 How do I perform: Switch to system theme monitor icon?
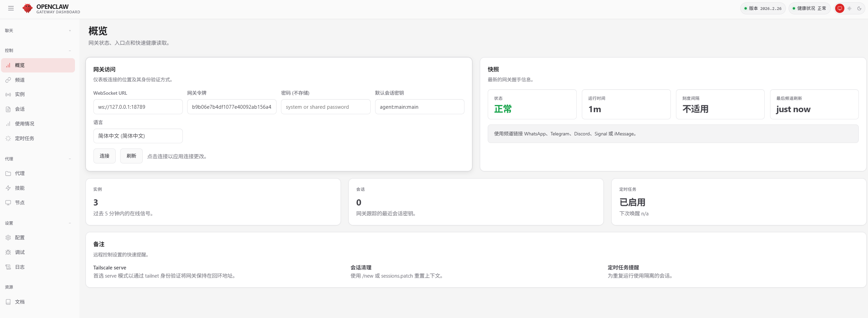840,9
